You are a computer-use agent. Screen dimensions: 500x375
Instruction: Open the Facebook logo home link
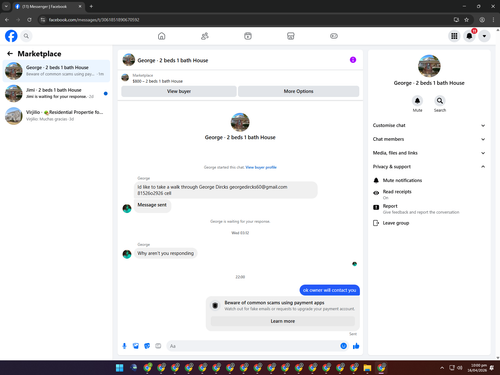point(11,36)
